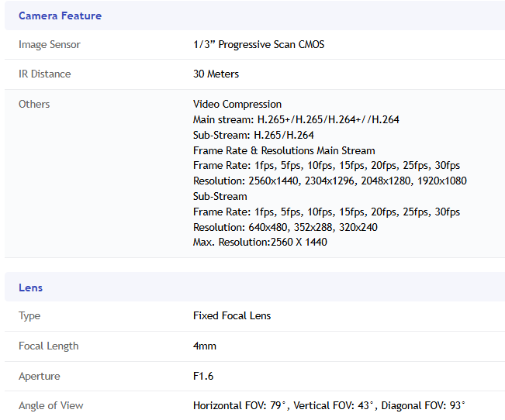The image size is (505, 420).
Task: Click the Max. Resolution:2560 X 1440 line
Action: [260, 243]
